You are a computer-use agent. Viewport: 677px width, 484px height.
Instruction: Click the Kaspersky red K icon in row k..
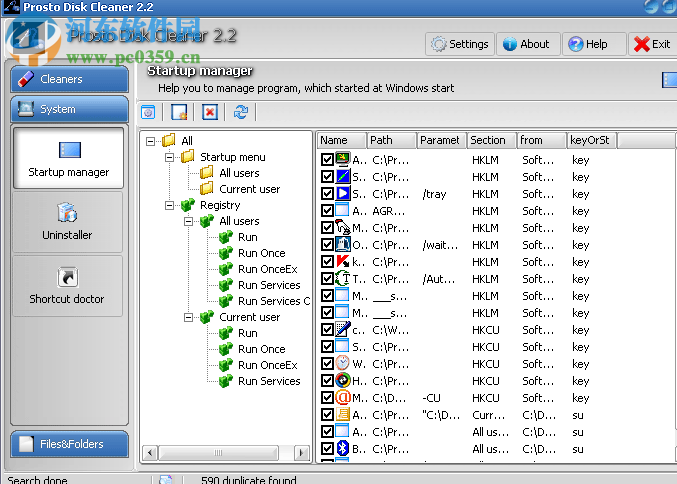(x=343, y=262)
